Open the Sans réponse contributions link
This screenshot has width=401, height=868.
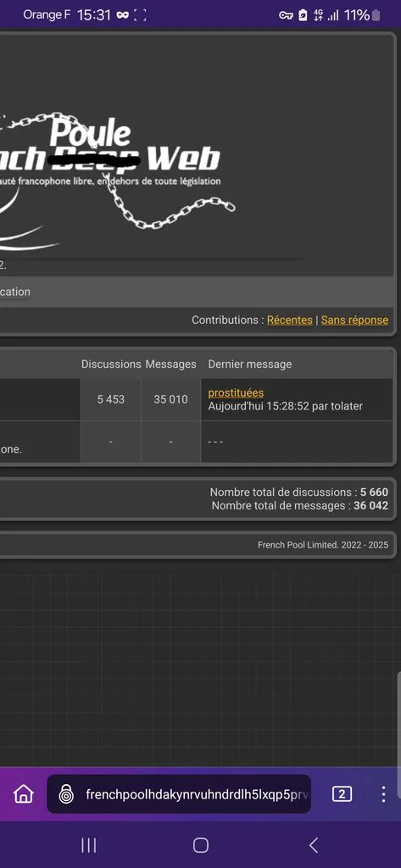tap(354, 320)
